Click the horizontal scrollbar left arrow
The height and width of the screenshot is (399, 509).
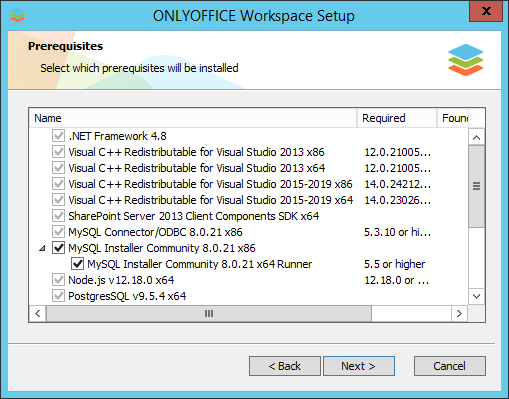click(38, 313)
